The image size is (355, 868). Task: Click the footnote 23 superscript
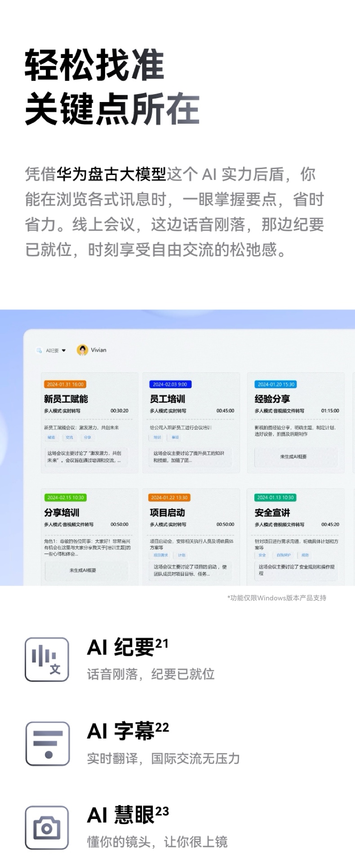pyautogui.click(x=162, y=811)
